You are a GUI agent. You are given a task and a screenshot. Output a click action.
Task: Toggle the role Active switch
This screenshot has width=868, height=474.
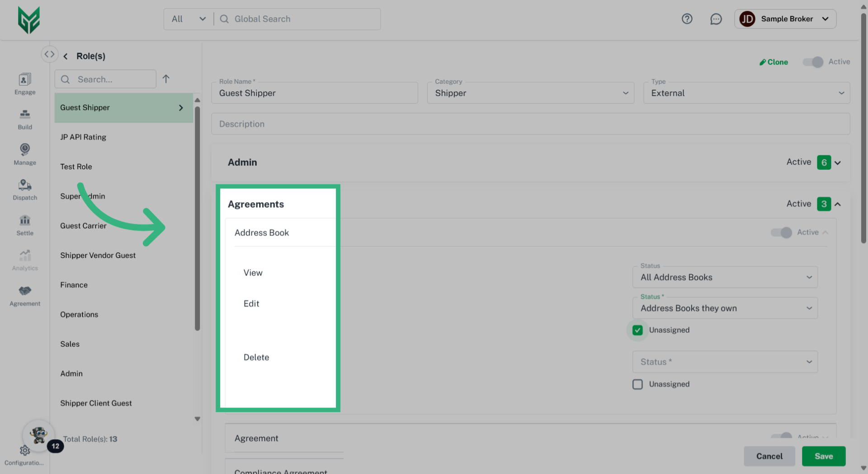tap(812, 62)
